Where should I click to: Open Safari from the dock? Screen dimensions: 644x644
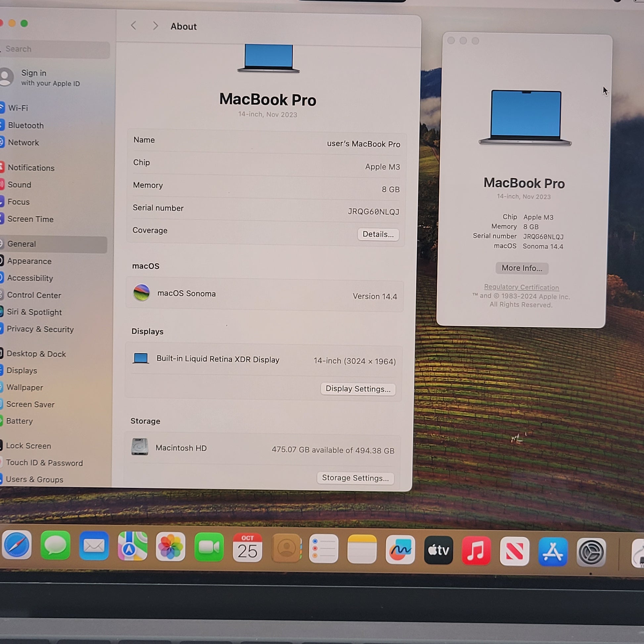pos(17,546)
